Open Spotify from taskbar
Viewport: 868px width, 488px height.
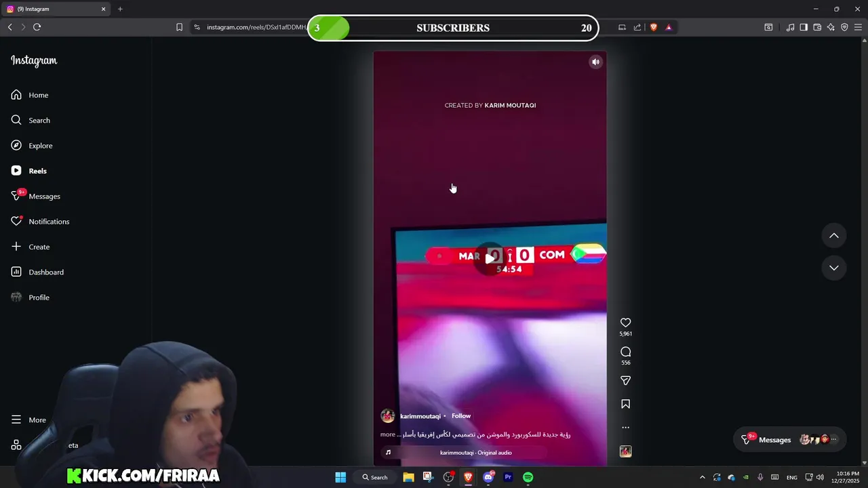click(528, 477)
